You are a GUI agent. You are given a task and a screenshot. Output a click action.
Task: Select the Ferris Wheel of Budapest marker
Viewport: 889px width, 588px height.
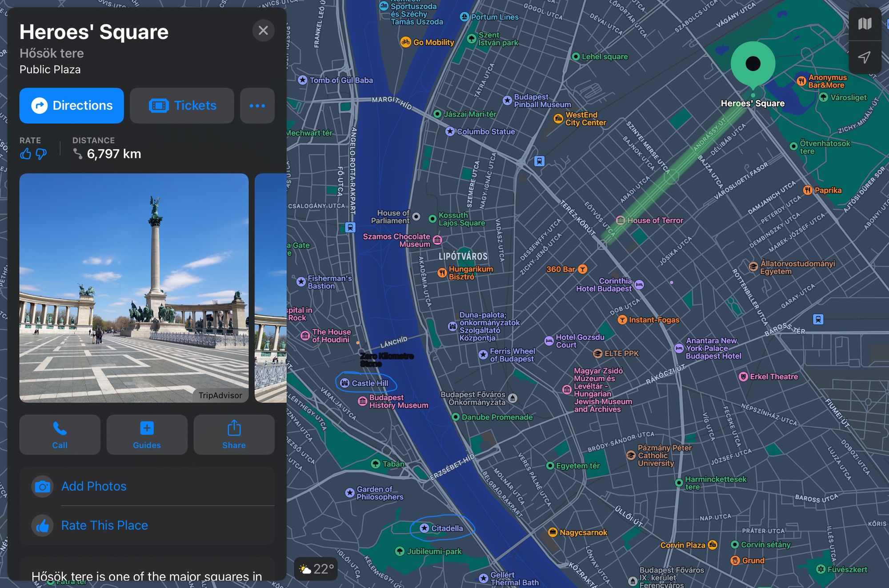tap(483, 355)
